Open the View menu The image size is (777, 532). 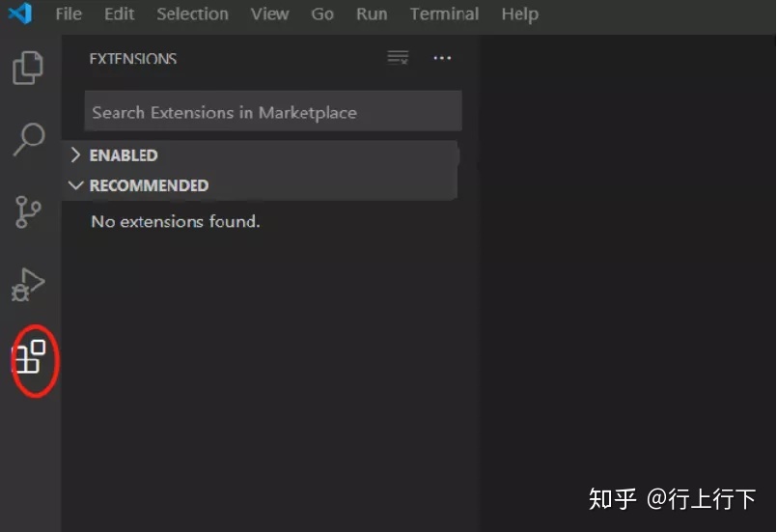coord(269,14)
